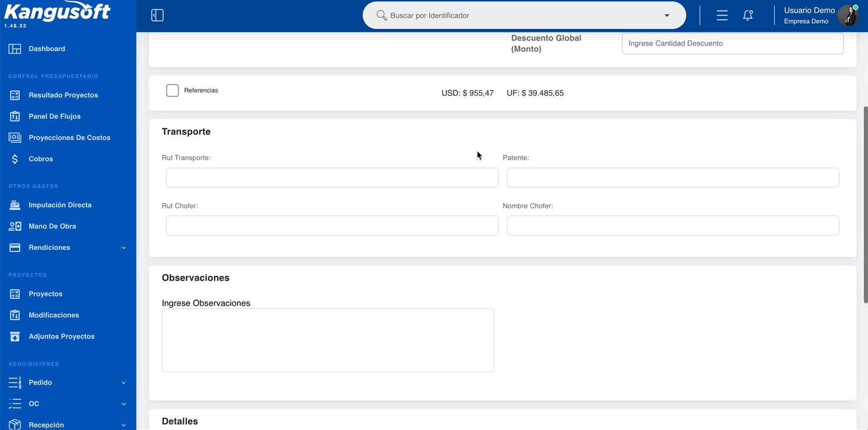The image size is (868, 430).
Task: Click the Recepción box icon
Action: click(15, 425)
